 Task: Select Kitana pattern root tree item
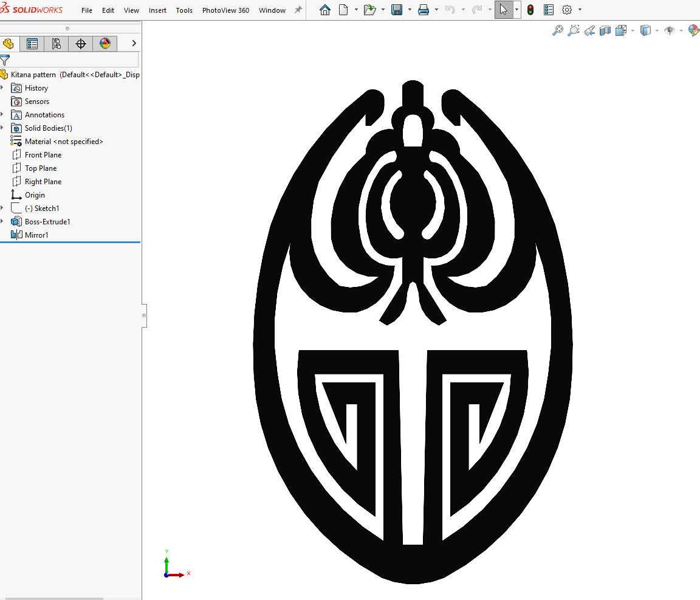(x=70, y=75)
